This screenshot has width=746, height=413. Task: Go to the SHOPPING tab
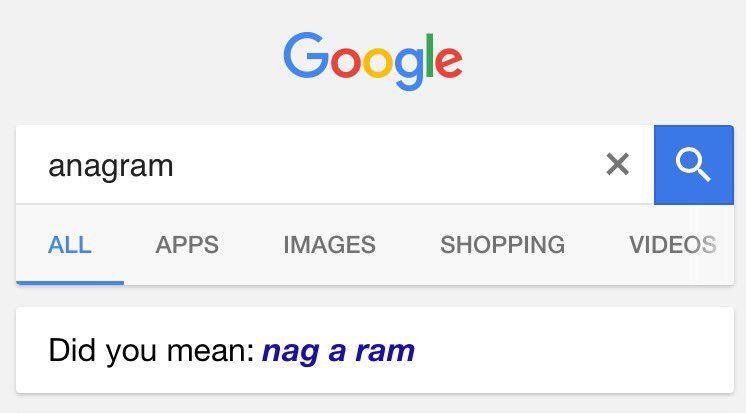coord(502,245)
